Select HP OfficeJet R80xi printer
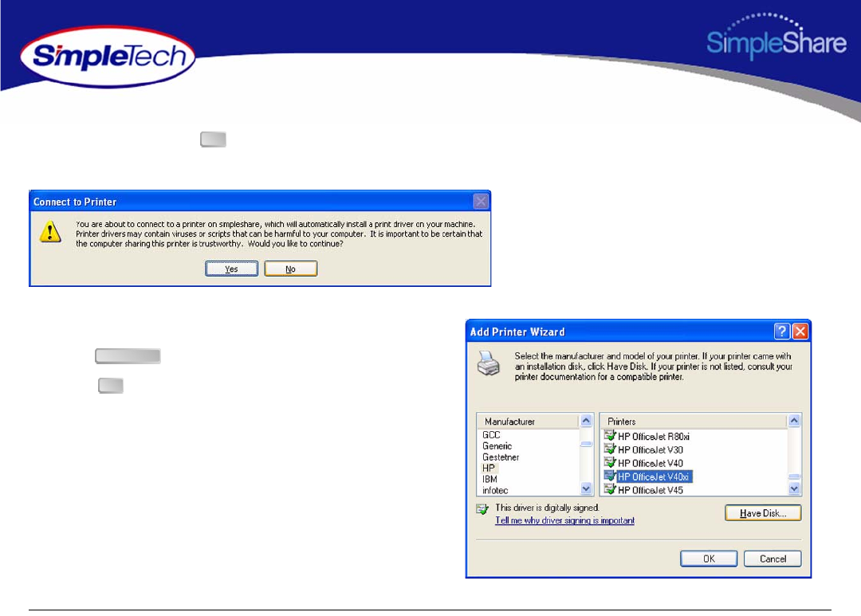 [x=654, y=437]
